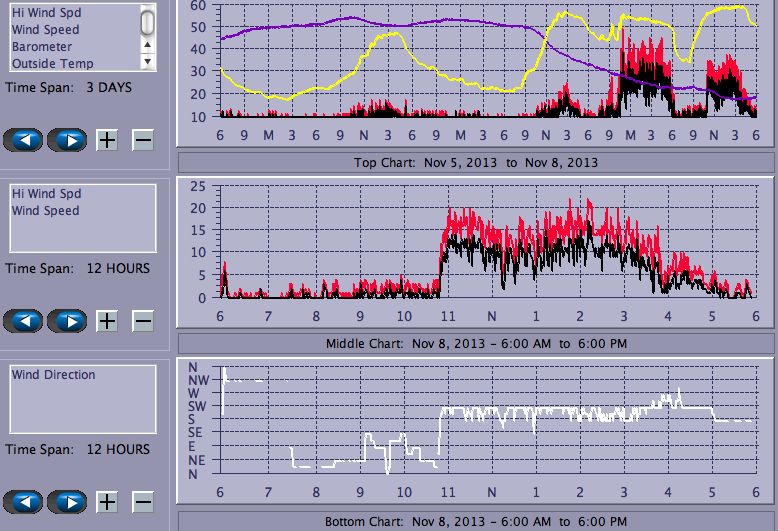The width and height of the screenshot is (778, 531).
Task: Click the Middle Chart date range label
Action: pyautogui.click(x=476, y=344)
